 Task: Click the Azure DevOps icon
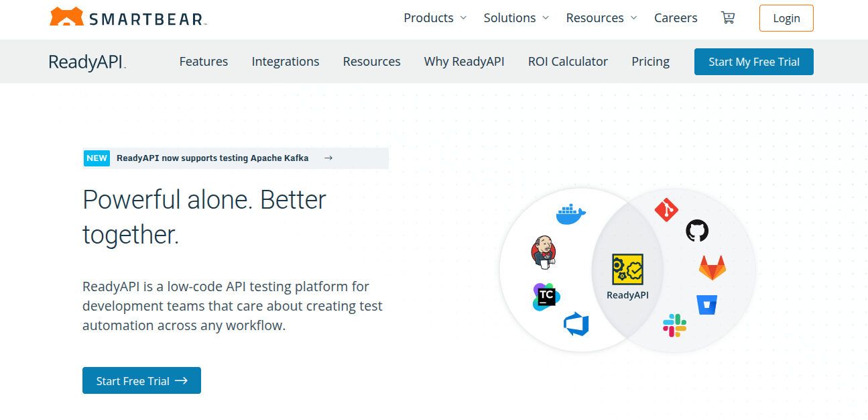pyautogui.click(x=576, y=324)
